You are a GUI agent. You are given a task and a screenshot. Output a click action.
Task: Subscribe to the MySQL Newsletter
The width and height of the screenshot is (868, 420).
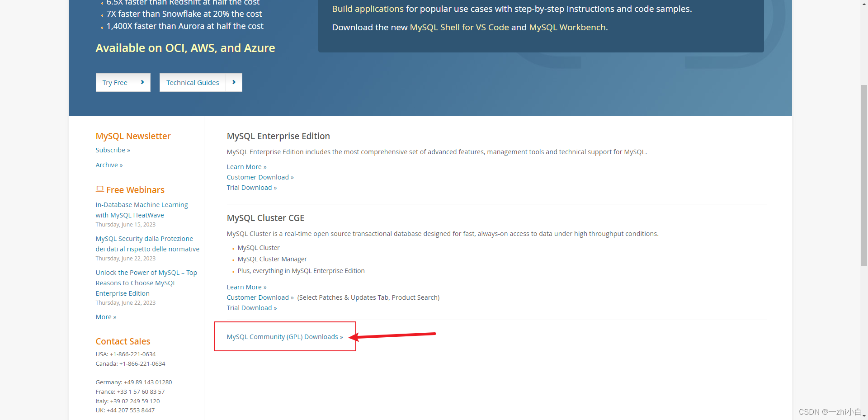pyautogui.click(x=113, y=150)
